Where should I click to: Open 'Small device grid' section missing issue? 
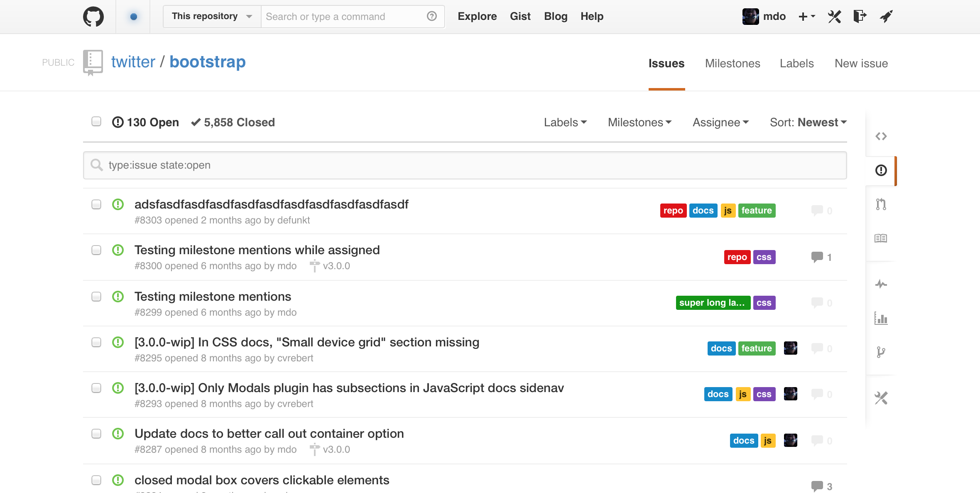pyautogui.click(x=307, y=342)
